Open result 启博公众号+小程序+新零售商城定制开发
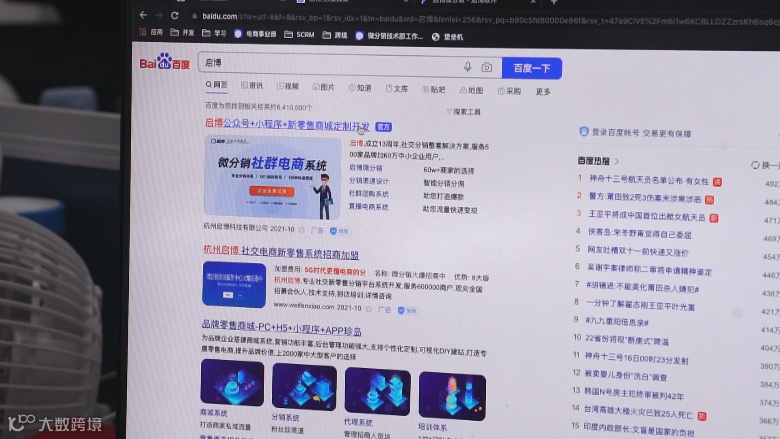 click(x=288, y=124)
